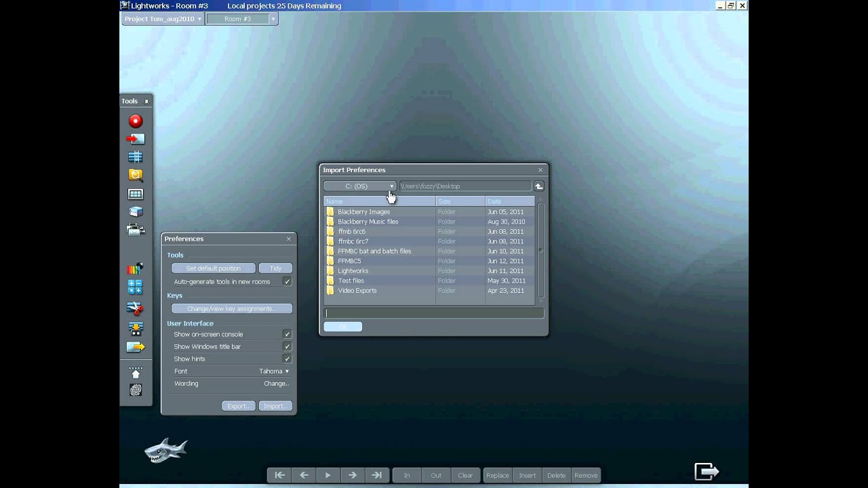This screenshot has width=868, height=488.
Task: Click Set default position button
Action: point(214,268)
